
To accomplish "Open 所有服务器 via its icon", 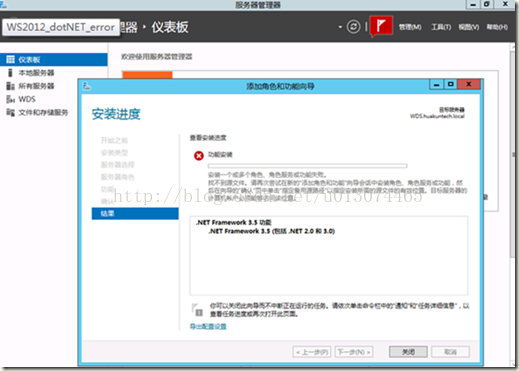I will click(x=10, y=86).
